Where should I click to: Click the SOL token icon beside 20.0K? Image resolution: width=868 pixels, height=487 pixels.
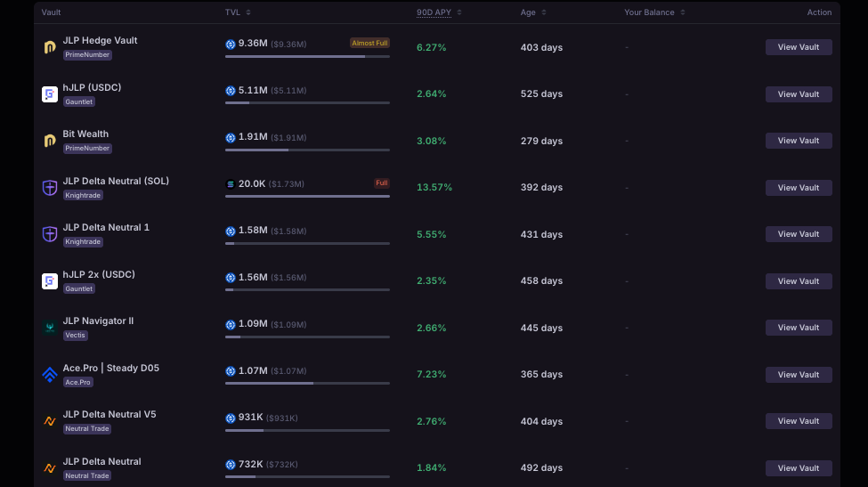coord(231,184)
